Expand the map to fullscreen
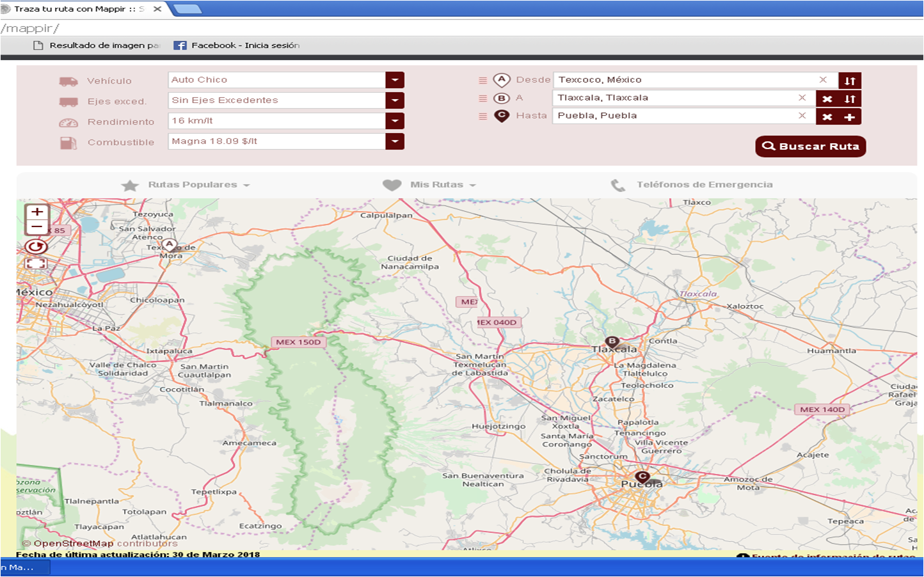This screenshot has width=924, height=577. 36,263
